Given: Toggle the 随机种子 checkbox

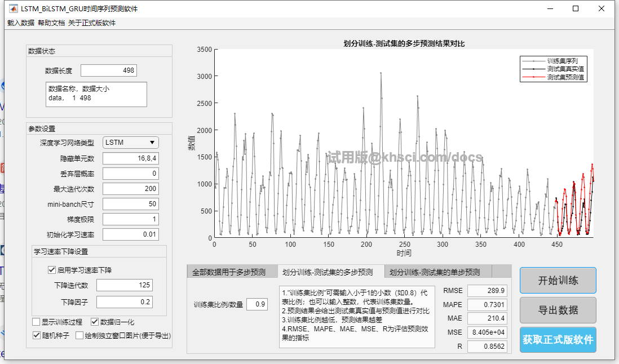Looking at the screenshot, I should [x=37, y=336].
